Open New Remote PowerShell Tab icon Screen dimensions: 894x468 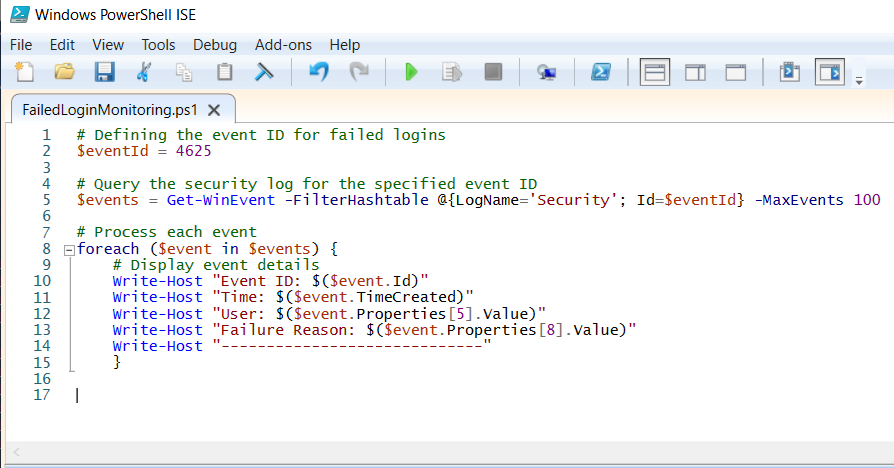point(547,72)
